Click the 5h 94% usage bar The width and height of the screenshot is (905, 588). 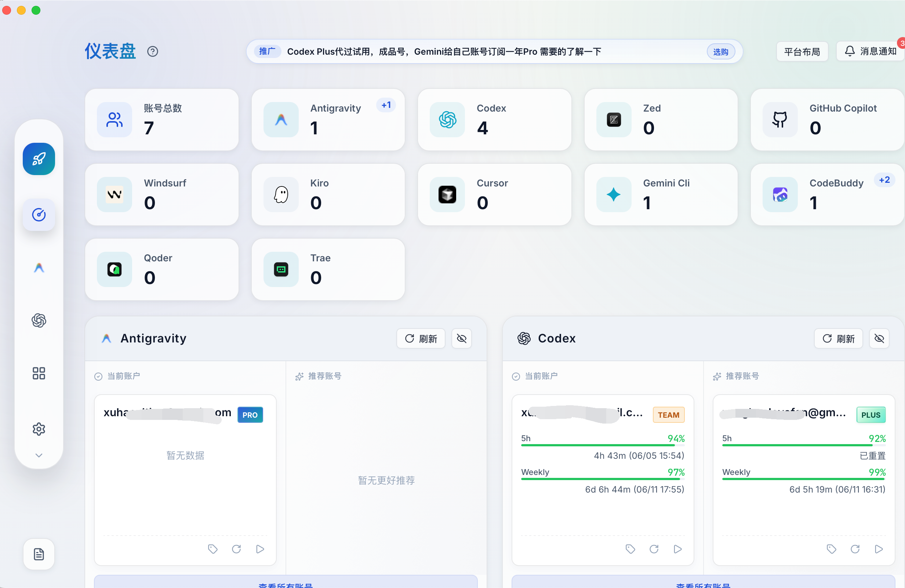coord(603,445)
